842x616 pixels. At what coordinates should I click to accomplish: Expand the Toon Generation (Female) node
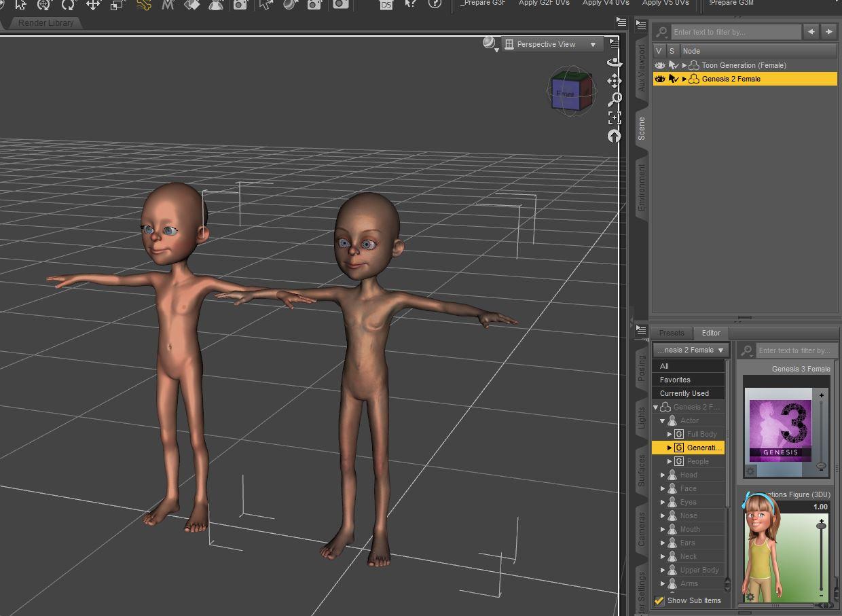click(x=684, y=65)
